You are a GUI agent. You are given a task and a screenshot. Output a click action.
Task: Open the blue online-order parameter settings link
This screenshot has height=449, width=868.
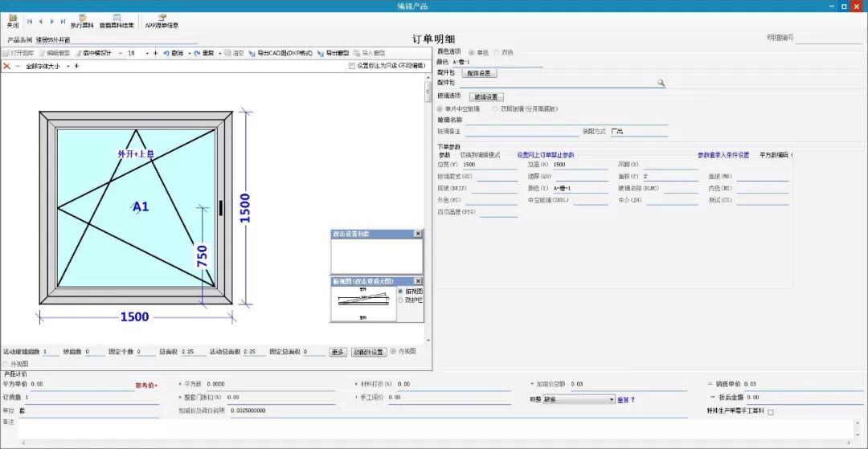point(545,155)
